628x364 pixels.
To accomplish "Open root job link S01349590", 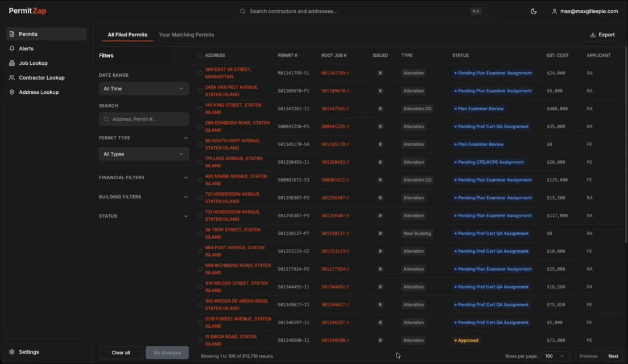I will click(334, 340).
